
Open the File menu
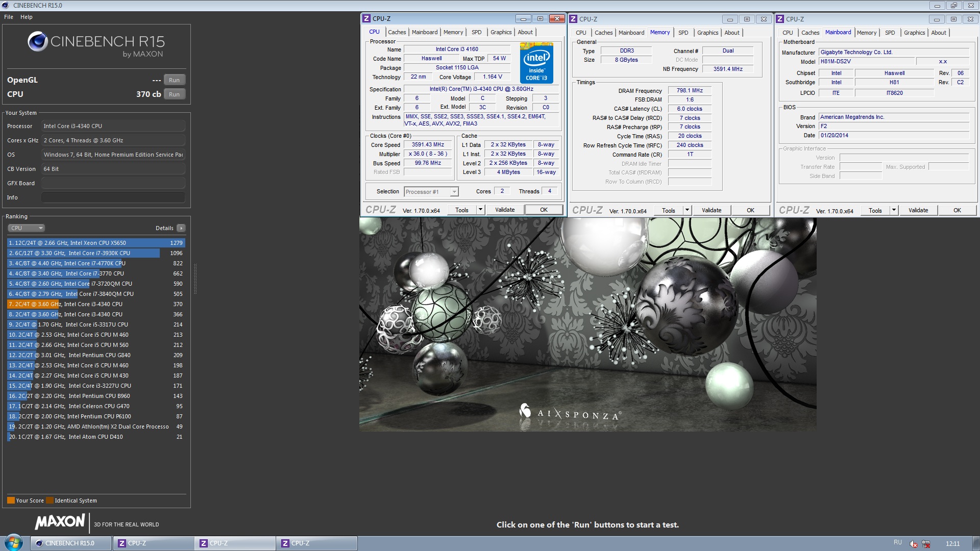(9, 17)
